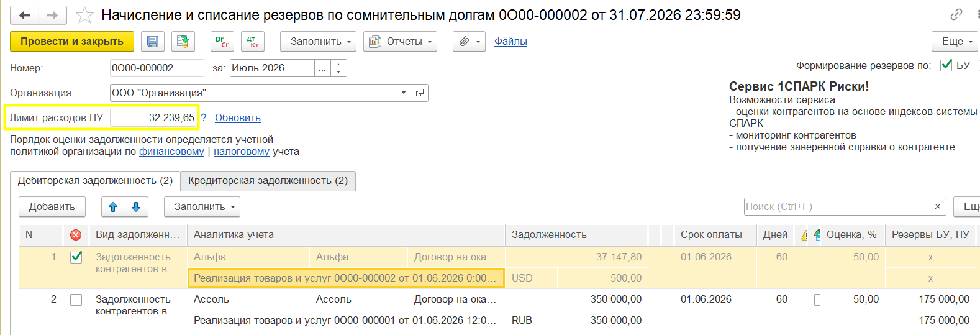The width and height of the screenshot is (980, 335).
Task: Add document to favorites with star icon
Action: 84,15
